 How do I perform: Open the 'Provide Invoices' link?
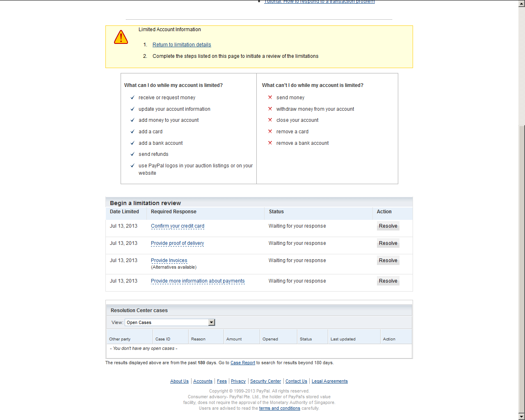tap(169, 260)
